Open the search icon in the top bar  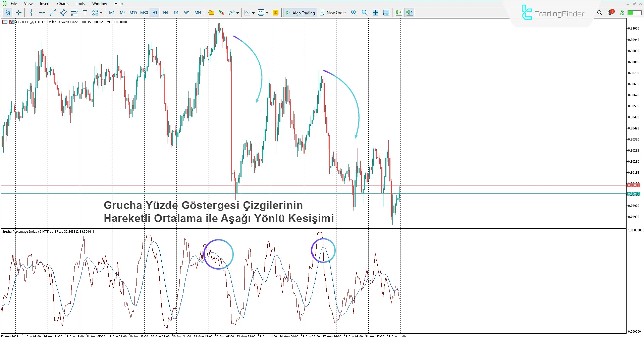click(x=599, y=12)
